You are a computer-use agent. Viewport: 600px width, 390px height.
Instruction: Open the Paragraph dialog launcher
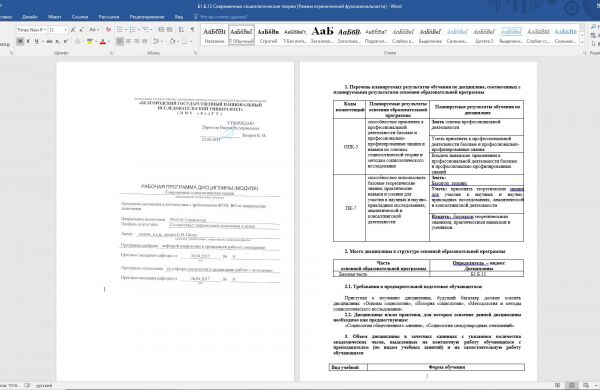pos(196,53)
